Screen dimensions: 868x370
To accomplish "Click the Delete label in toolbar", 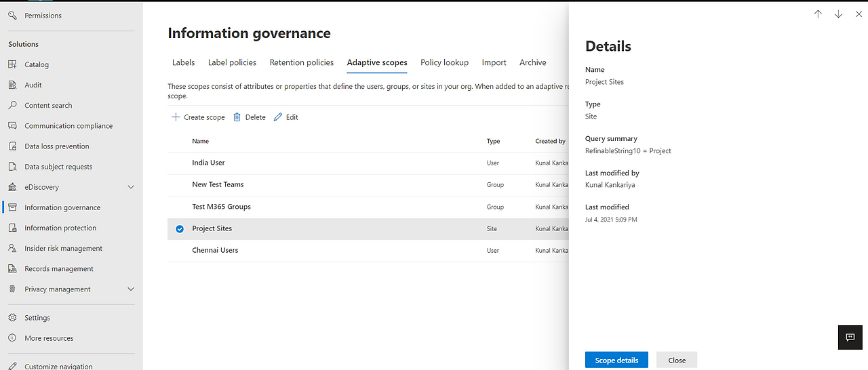I will click(255, 117).
